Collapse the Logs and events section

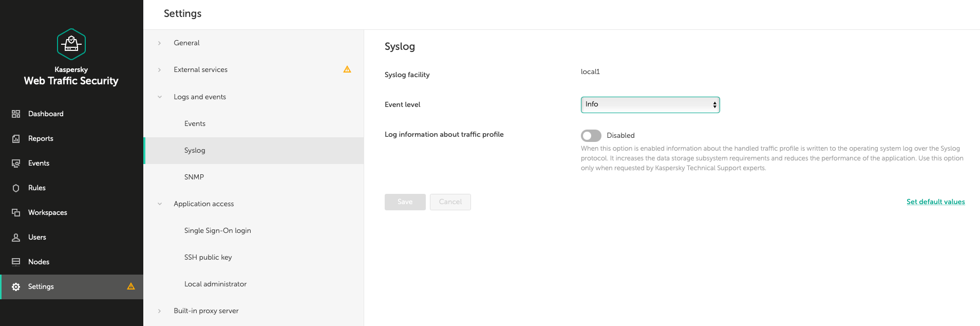tap(160, 97)
